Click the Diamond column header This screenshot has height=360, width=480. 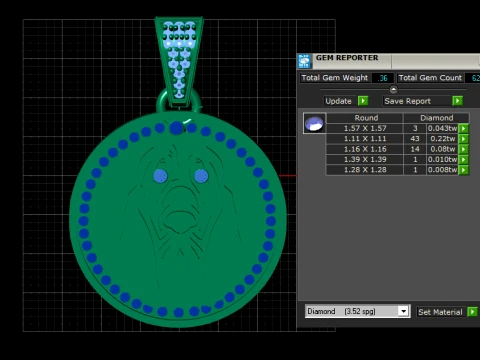437,118
